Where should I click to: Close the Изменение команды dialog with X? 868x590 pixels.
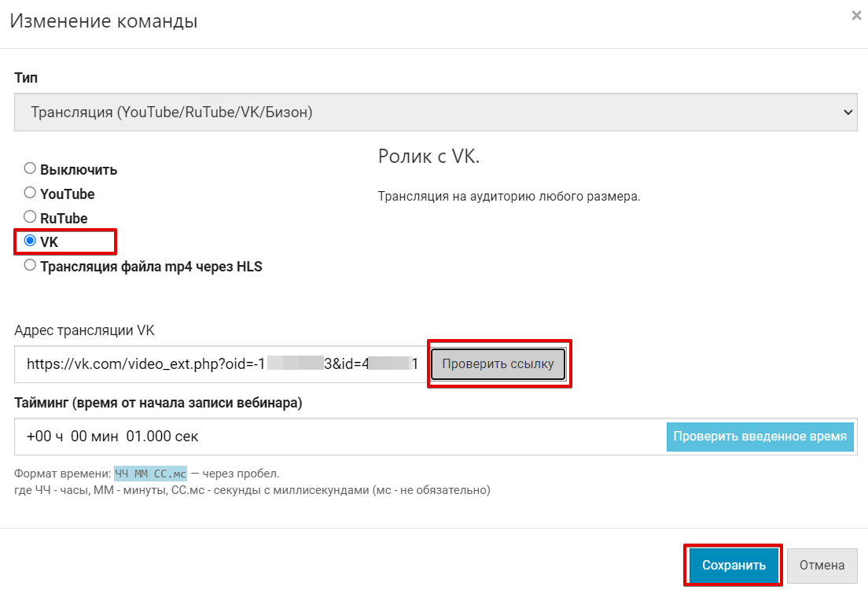click(856, 15)
